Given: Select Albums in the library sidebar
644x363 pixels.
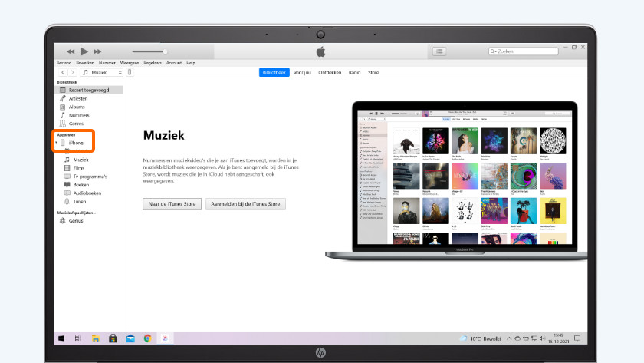Looking at the screenshot, I should (77, 107).
